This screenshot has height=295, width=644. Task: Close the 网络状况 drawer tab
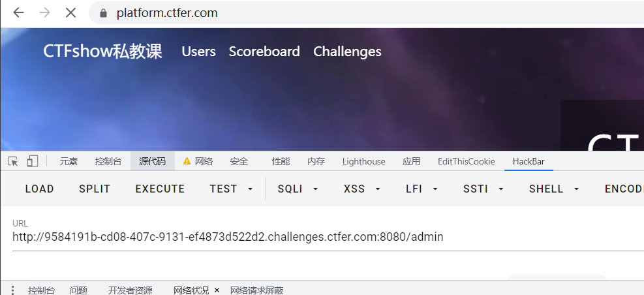[217, 290]
